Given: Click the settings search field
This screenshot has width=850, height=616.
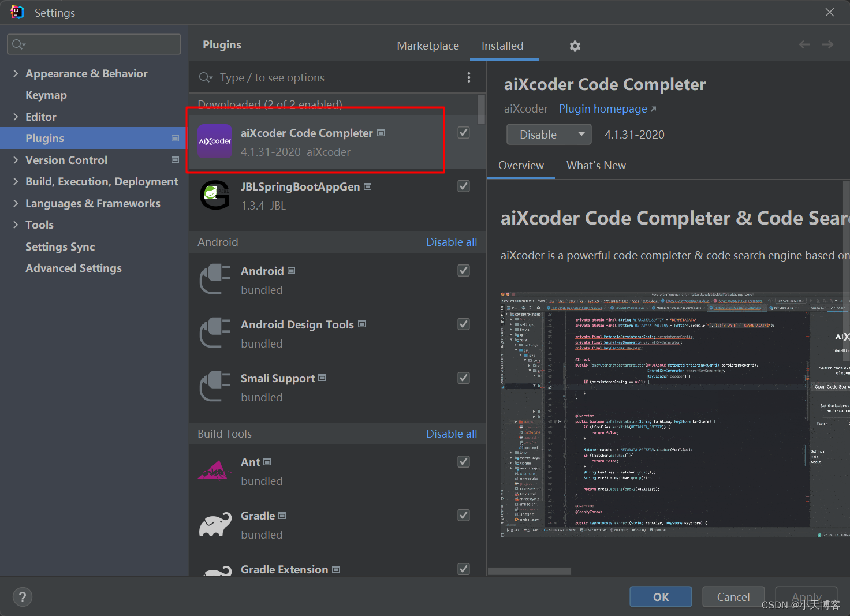Looking at the screenshot, I should 94,44.
